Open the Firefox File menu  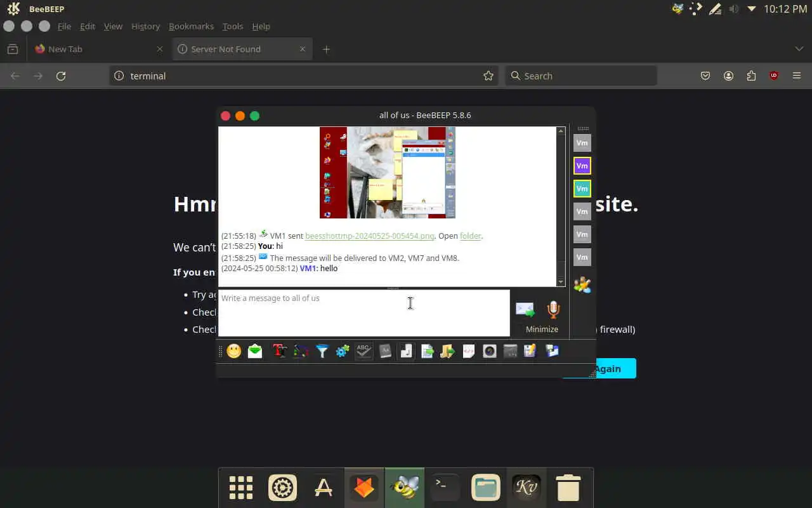pyautogui.click(x=64, y=26)
